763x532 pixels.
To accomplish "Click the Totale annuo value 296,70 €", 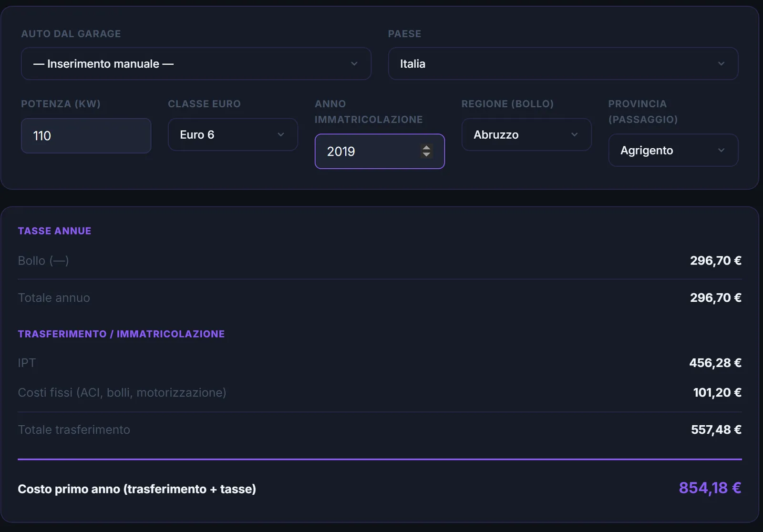I will pos(716,298).
